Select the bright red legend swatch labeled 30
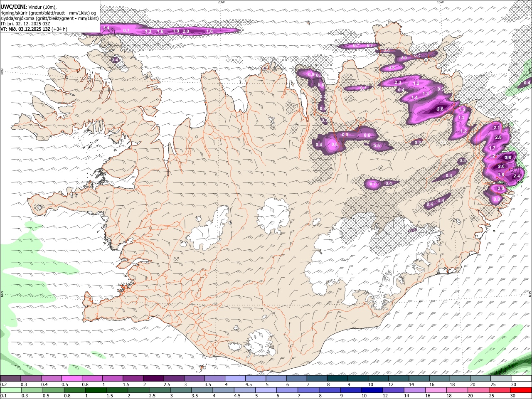Image resolution: width=532 pixels, height=399 pixels. [x=521, y=390]
